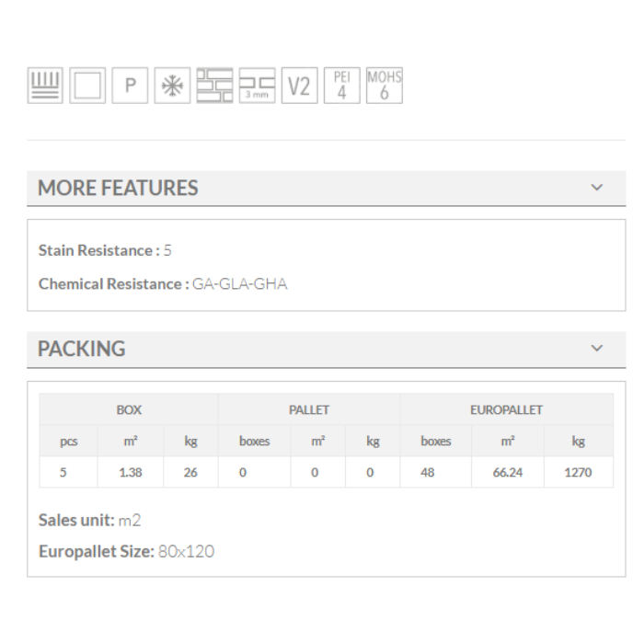This screenshot has height=644, width=644.
Task: Click the V2 shade variation icon
Action: coord(299,86)
